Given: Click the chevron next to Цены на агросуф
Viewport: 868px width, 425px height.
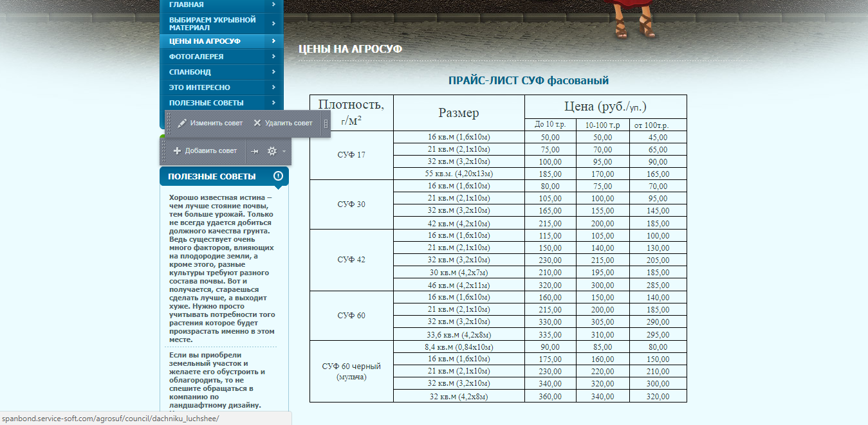Looking at the screenshot, I should click(274, 41).
